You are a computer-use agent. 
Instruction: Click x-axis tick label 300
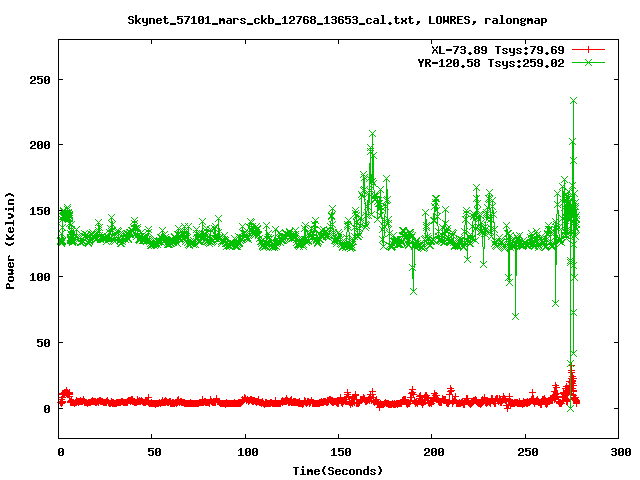click(621, 452)
